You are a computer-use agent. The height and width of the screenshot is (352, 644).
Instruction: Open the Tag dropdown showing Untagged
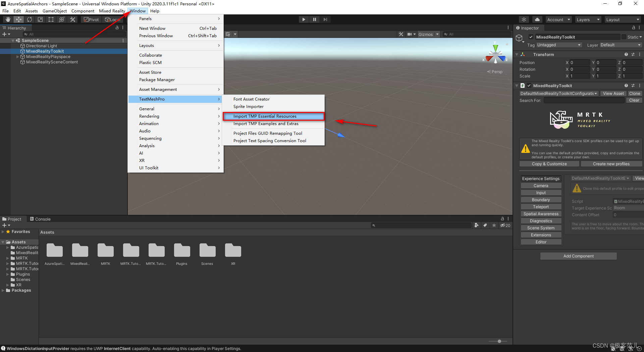[559, 45]
